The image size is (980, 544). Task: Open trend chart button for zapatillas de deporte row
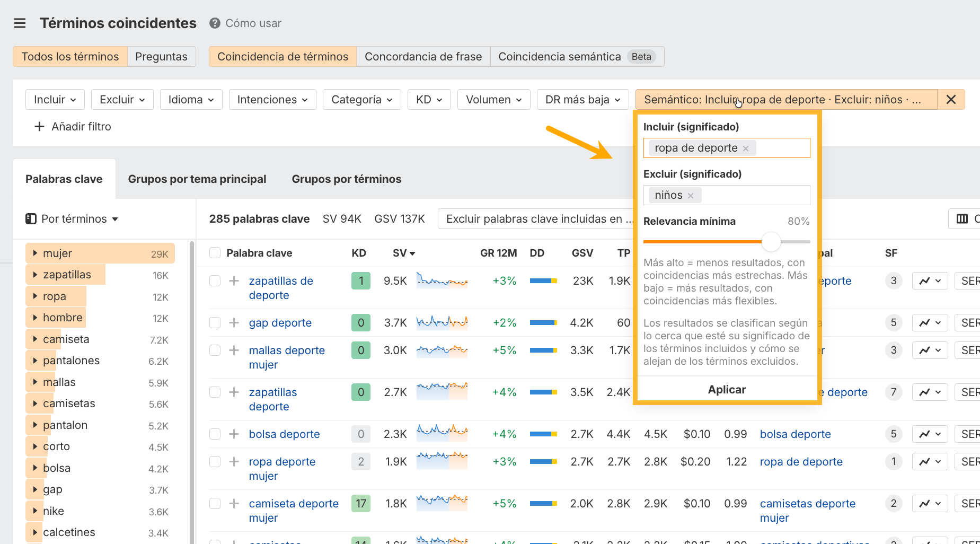pyautogui.click(x=930, y=281)
